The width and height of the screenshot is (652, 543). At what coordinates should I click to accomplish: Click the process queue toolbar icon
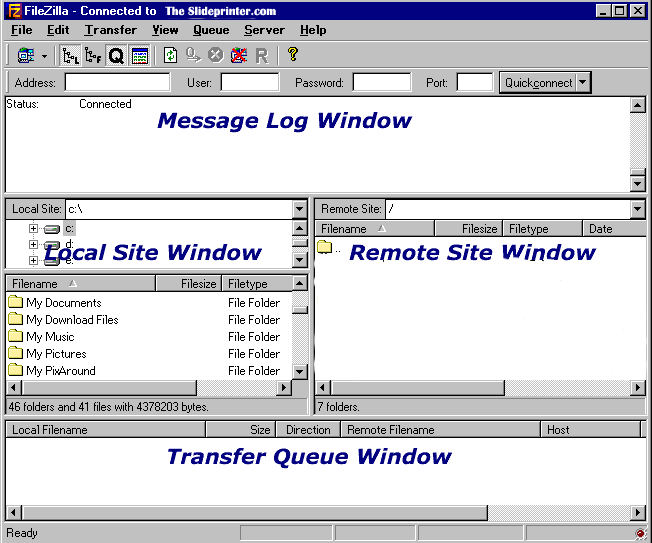coord(193,55)
